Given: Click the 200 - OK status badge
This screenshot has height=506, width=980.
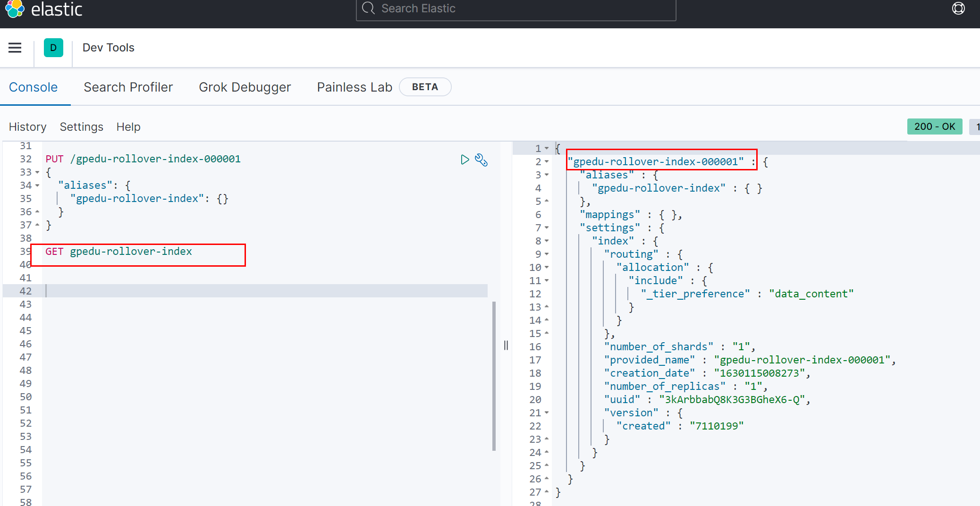Looking at the screenshot, I should 935,126.
